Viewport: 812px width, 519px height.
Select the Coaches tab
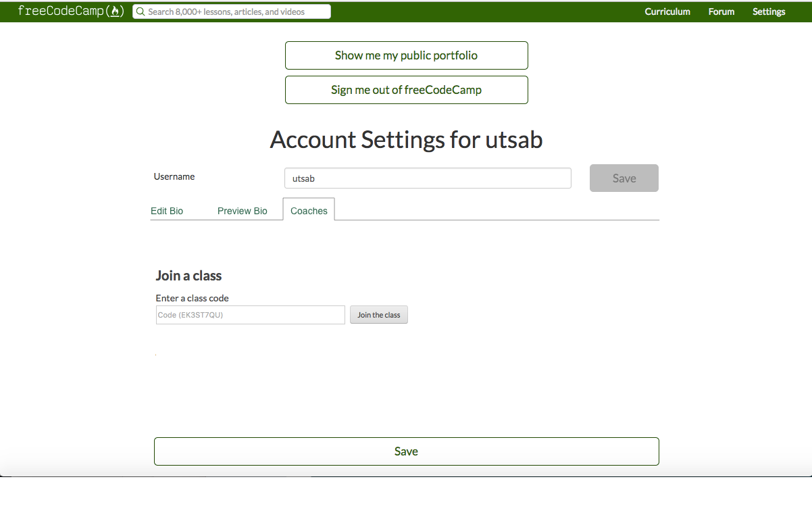click(309, 210)
